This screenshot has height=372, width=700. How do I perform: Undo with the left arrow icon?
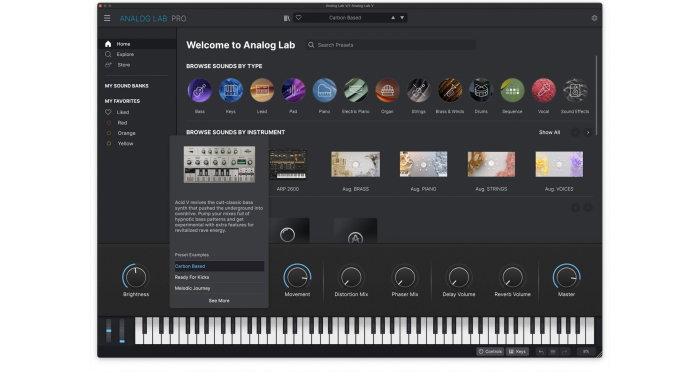[541, 352]
